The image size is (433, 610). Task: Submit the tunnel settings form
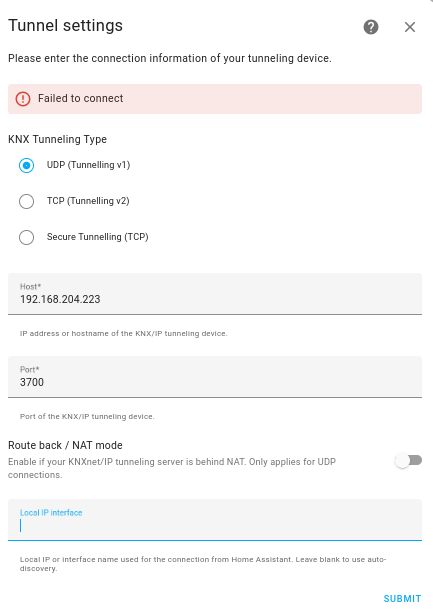(x=402, y=598)
